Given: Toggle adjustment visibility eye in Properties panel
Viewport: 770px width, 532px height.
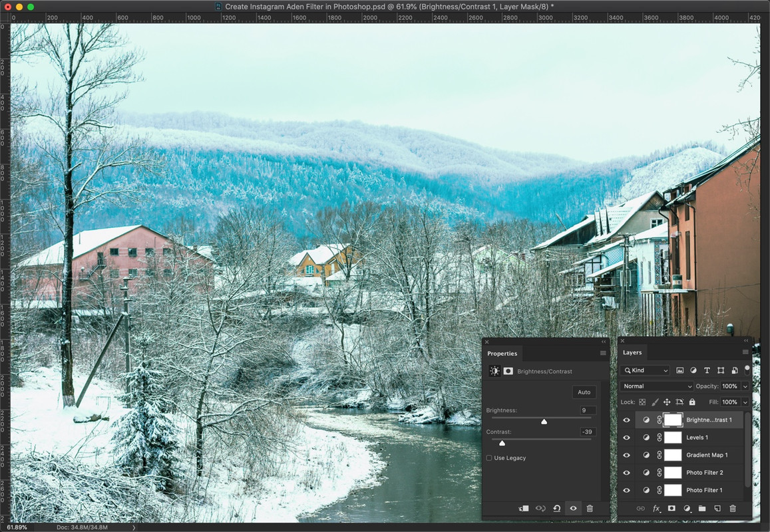Looking at the screenshot, I should click(x=573, y=509).
